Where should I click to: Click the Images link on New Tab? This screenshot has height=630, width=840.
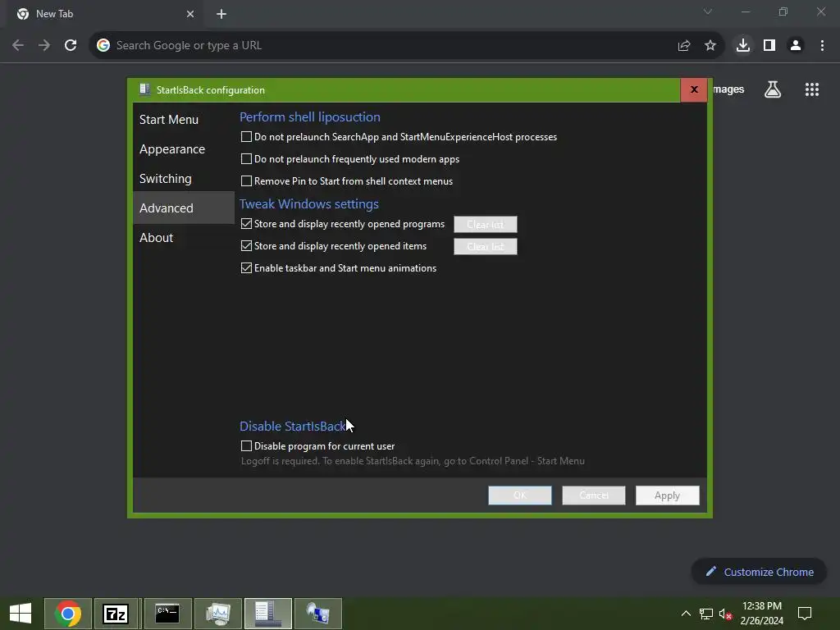pos(728,89)
